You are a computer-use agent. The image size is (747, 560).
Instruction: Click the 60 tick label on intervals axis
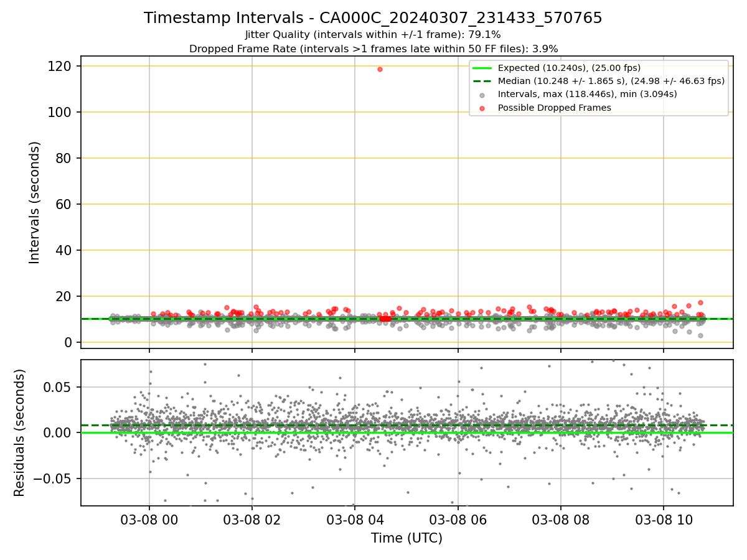[65, 204]
